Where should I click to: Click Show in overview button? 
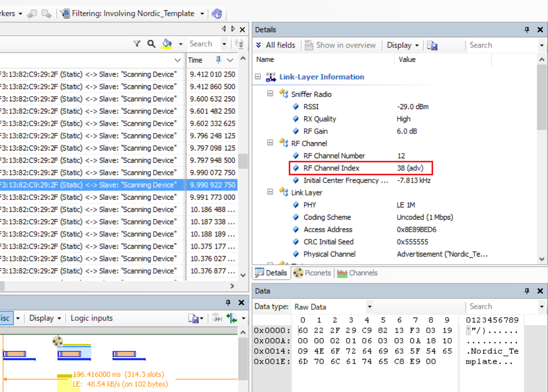(x=340, y=45)
